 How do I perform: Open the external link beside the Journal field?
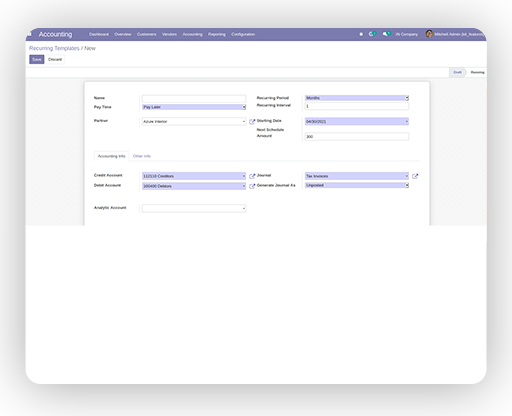pos(415,176)
